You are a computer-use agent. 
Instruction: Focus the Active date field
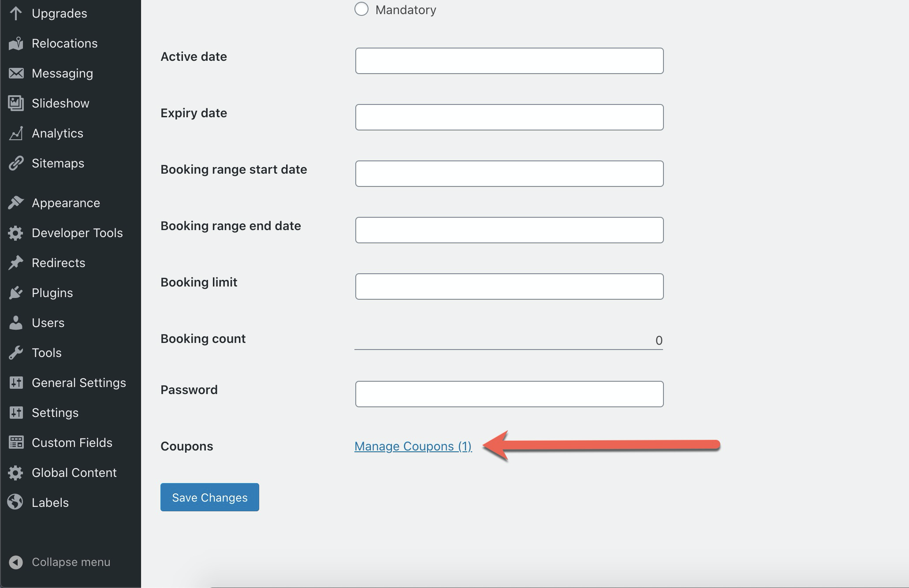509,61
